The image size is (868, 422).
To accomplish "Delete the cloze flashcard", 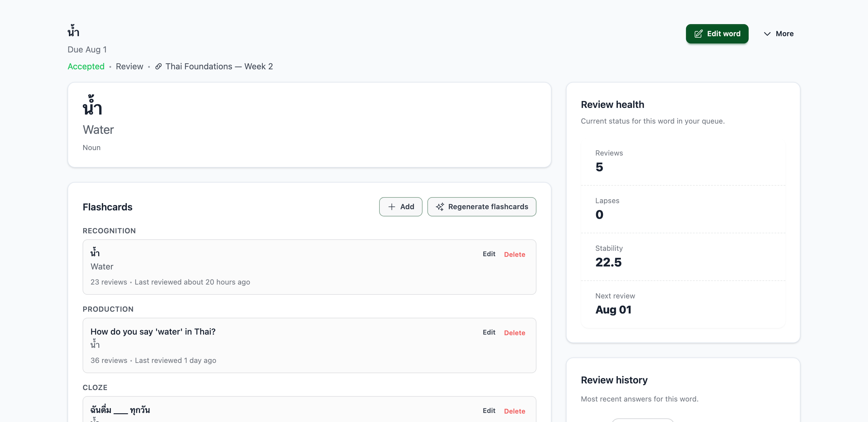I will point(514,411).
